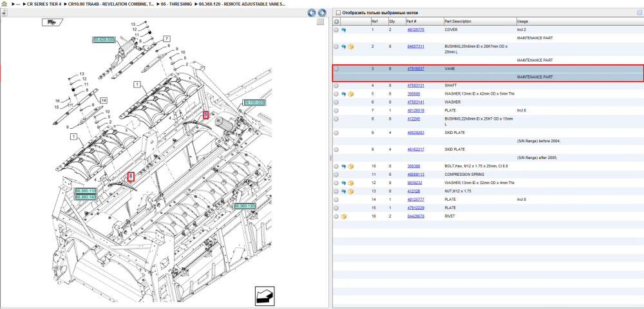The image size is (644, 309).
Task: Click the add icon for SHAFT row
Action: [336, 86]
